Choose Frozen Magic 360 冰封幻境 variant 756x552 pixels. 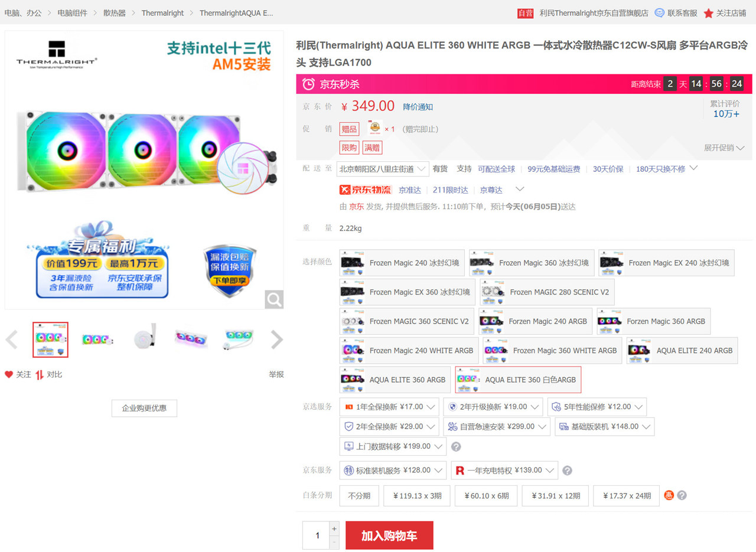click(532, 263)
